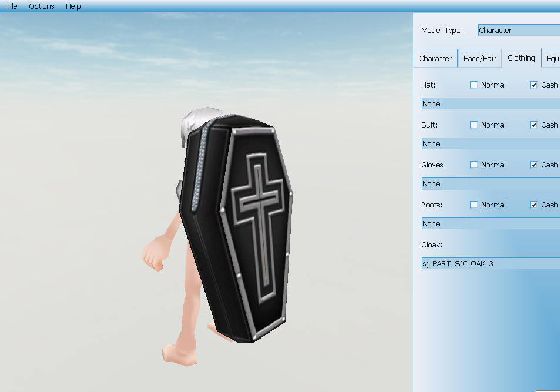Viewport: 560px width, 392px height.
Task: Open the Model Type dropdown
Action: click(518, 31)
